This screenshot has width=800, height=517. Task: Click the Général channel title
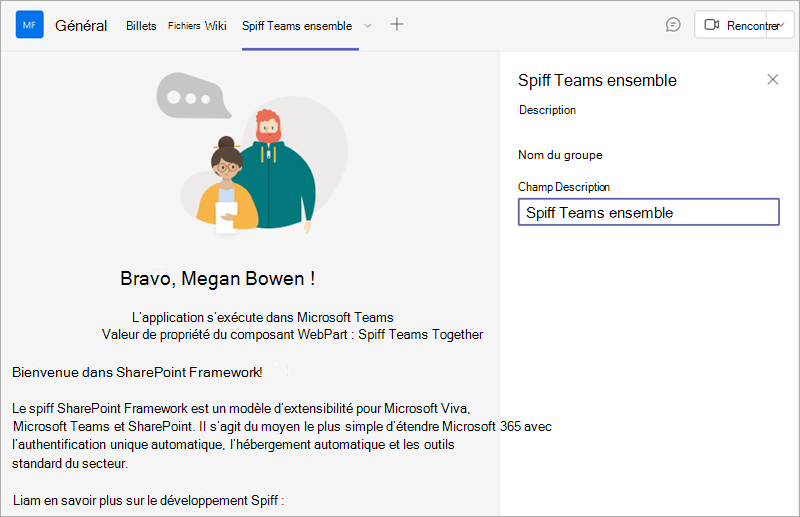point(81,26)
